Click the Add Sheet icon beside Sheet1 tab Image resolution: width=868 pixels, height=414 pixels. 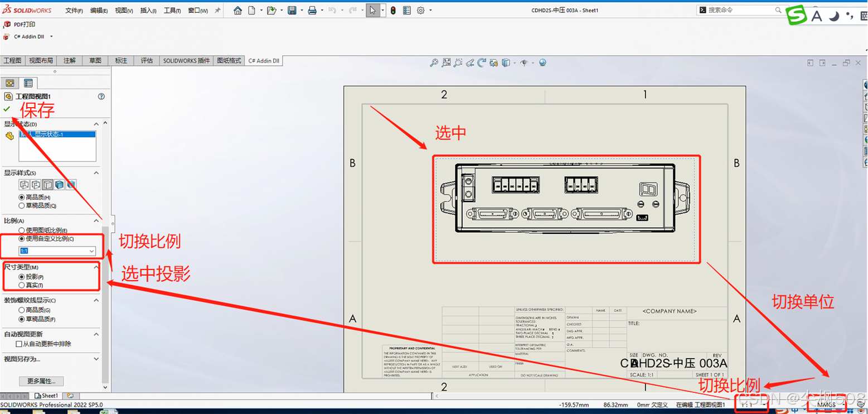[x=70, y=396]
